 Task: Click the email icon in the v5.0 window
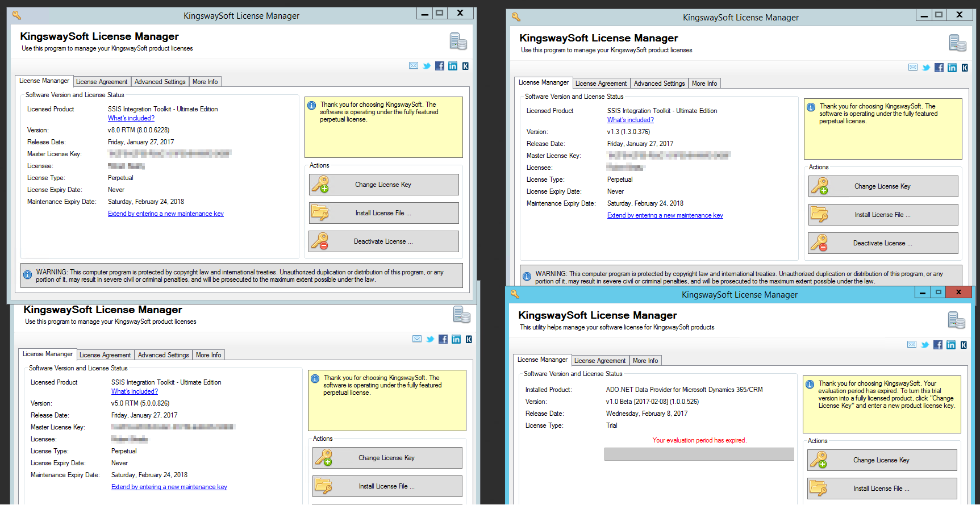(x=417, y=339)
